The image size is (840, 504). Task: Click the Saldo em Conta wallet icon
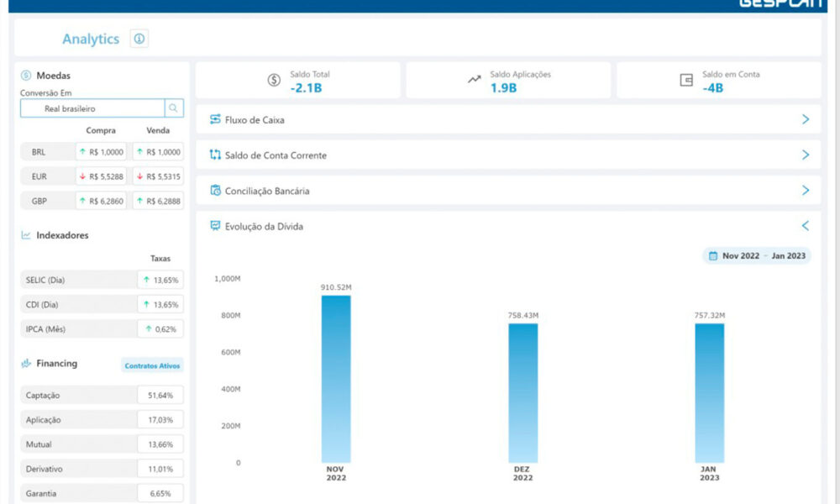[x=686, y=81]
